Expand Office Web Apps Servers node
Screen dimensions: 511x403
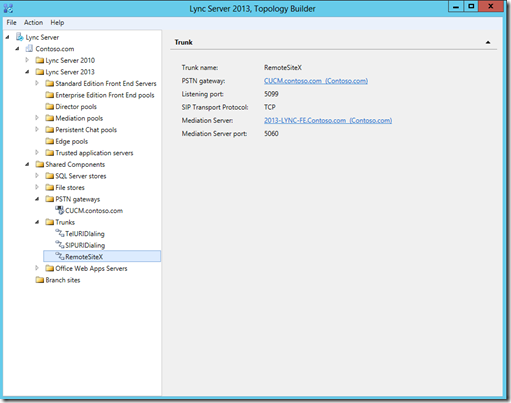37,268
